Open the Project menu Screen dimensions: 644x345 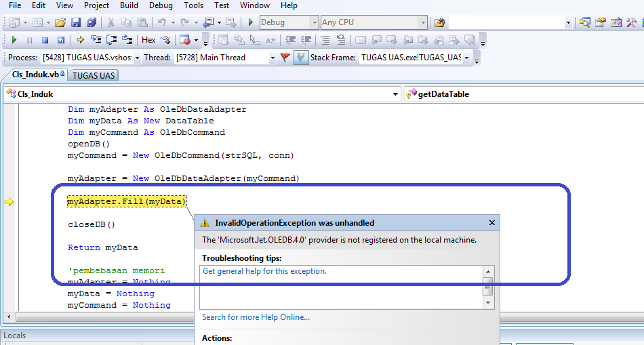(x=96, y=5)
